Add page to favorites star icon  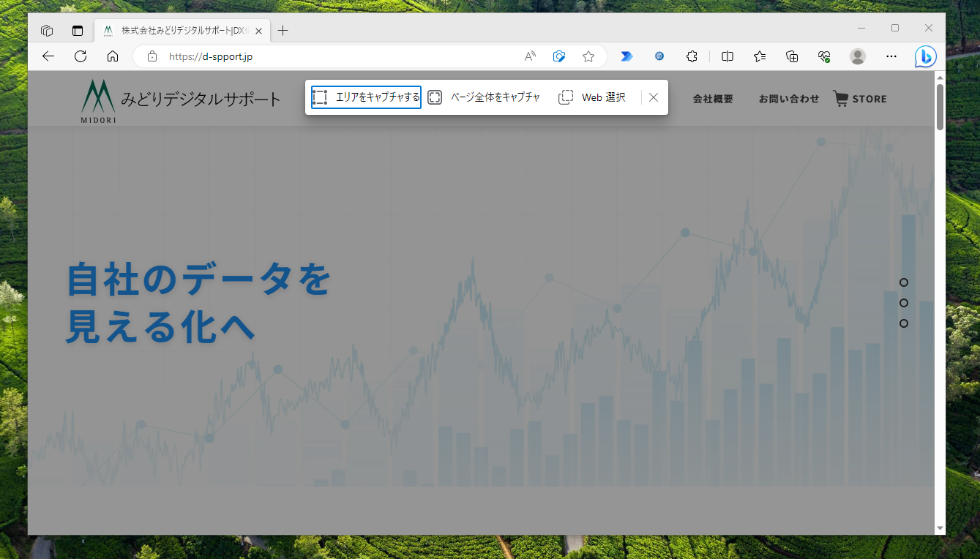pyautogui.click(x=588, y=56)
